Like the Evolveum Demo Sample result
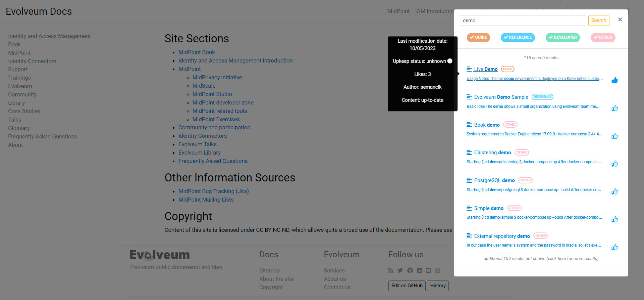The width and height of the screenshot is (644, 300). tap(614, 108)
